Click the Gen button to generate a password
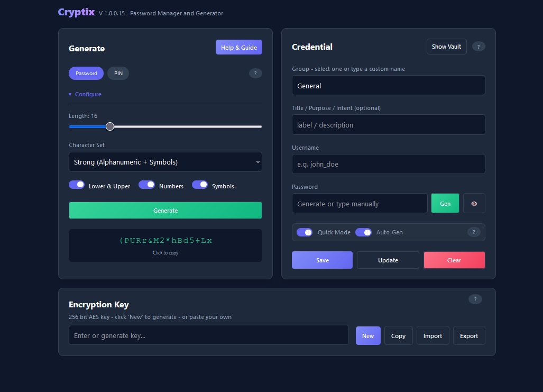Viewport: 543px width, 392px height. coord(445,203)
